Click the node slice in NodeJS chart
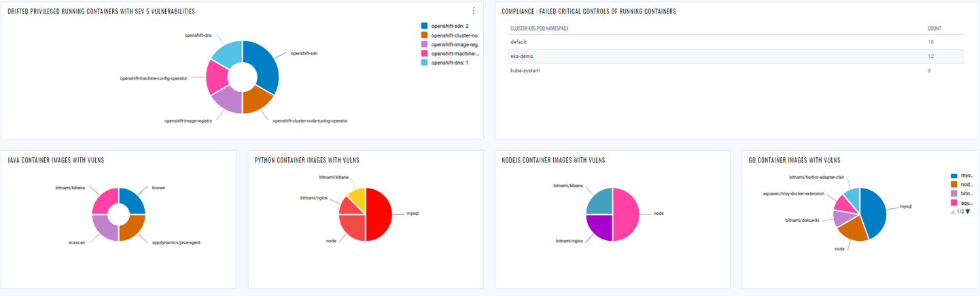This screenshot has width=980, height=296. coord(627,214)
